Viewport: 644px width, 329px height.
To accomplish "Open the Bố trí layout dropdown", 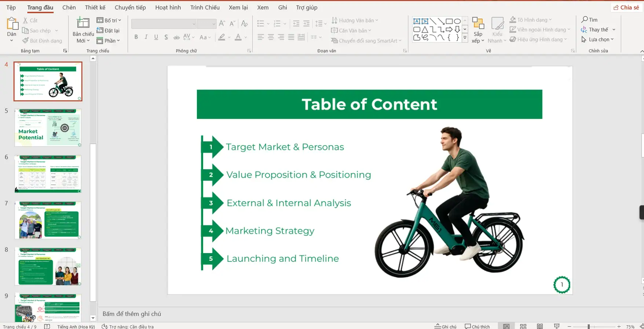I will (x=109, y=21).
